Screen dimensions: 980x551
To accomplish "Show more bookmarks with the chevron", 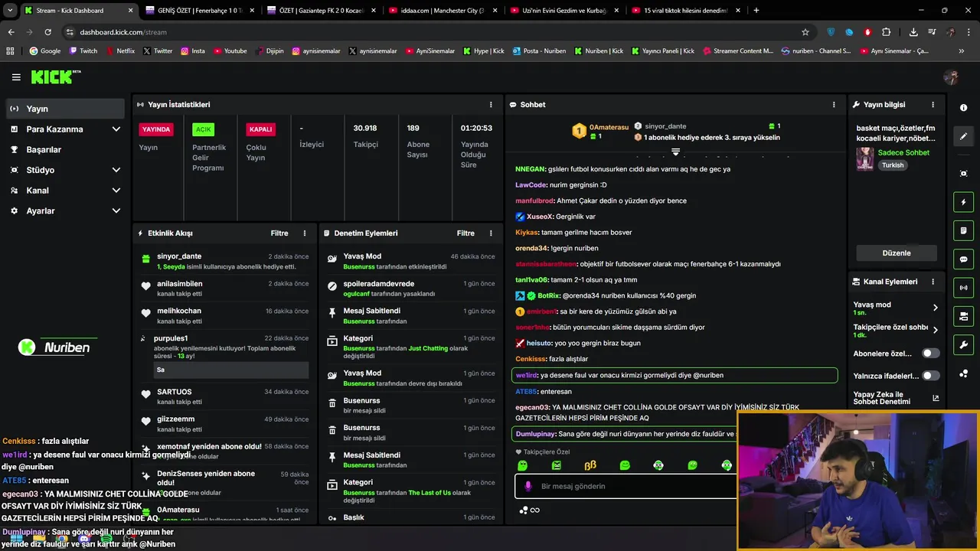I will tap(961, 51).
